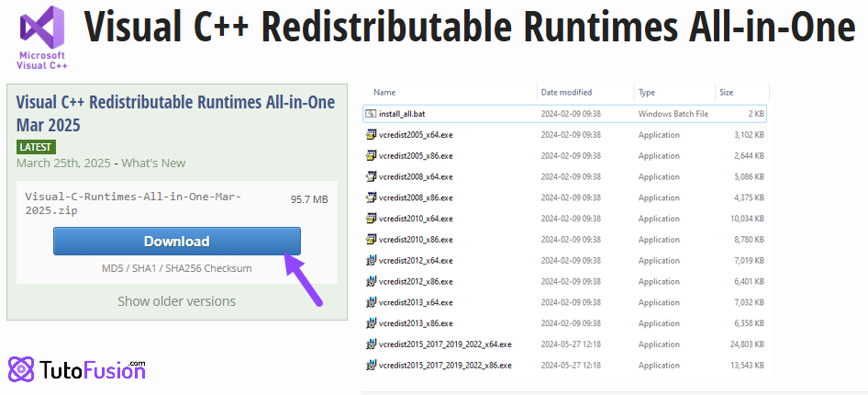The image size is (868, 395).
Task: Click the vcredist2005_x64.exe installer icon
Action: (371, 135)
